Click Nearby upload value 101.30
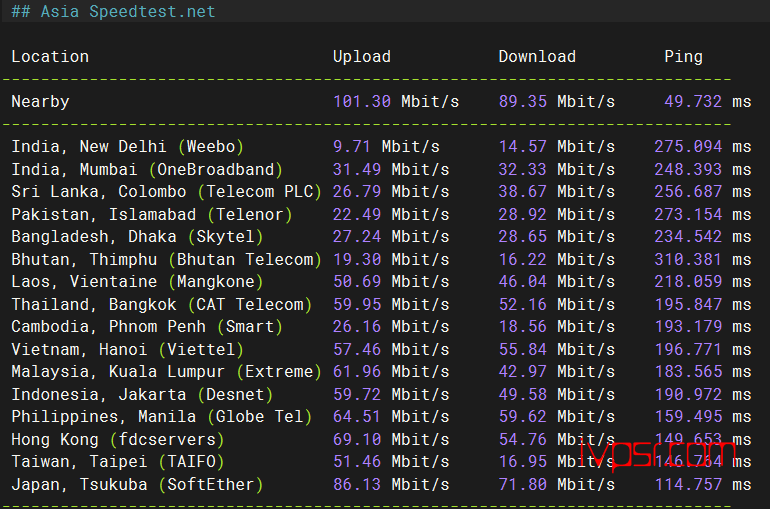Screen dimensions: 770x509 362,102
